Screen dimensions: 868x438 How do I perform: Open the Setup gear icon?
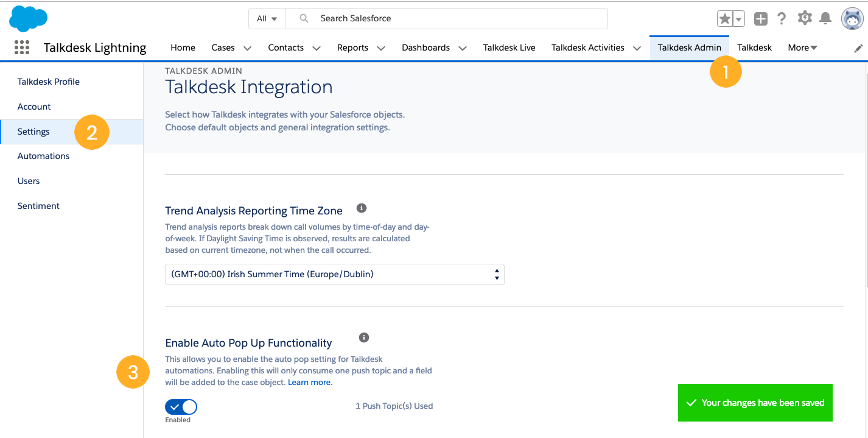click(x=805, y=18)
